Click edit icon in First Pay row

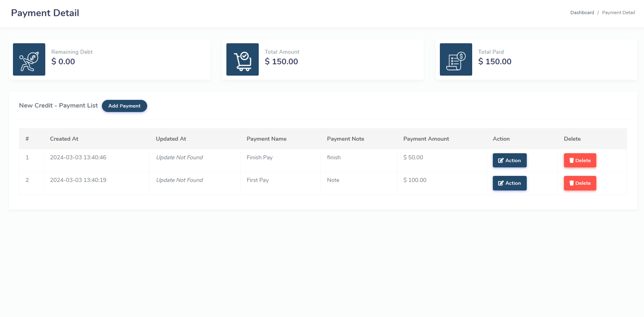pyautogui.click(x=501, y=183)
